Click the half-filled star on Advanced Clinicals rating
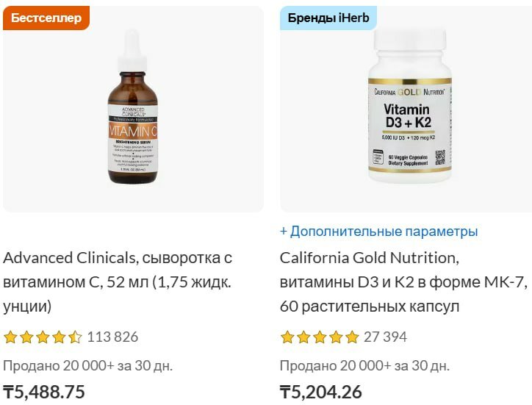532x405 pixels. tap(75, 337)
